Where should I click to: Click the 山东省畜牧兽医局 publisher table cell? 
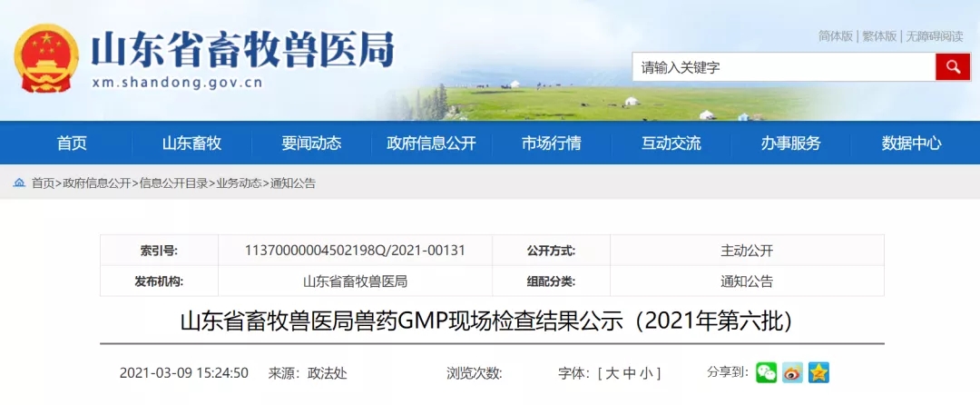(x=355, y=282)
